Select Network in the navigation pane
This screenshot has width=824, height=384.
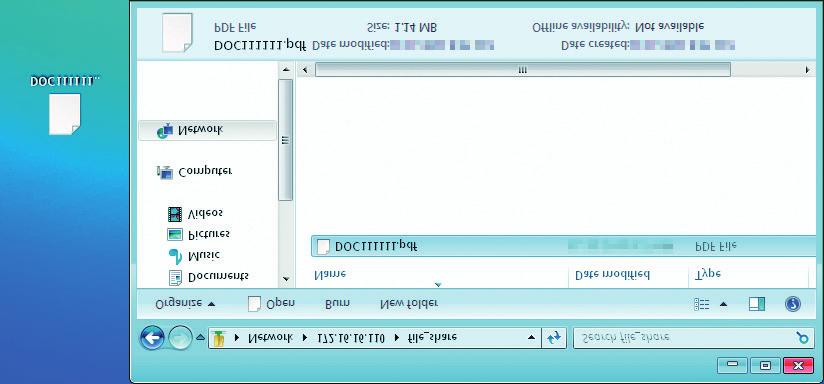pos(207,131)
